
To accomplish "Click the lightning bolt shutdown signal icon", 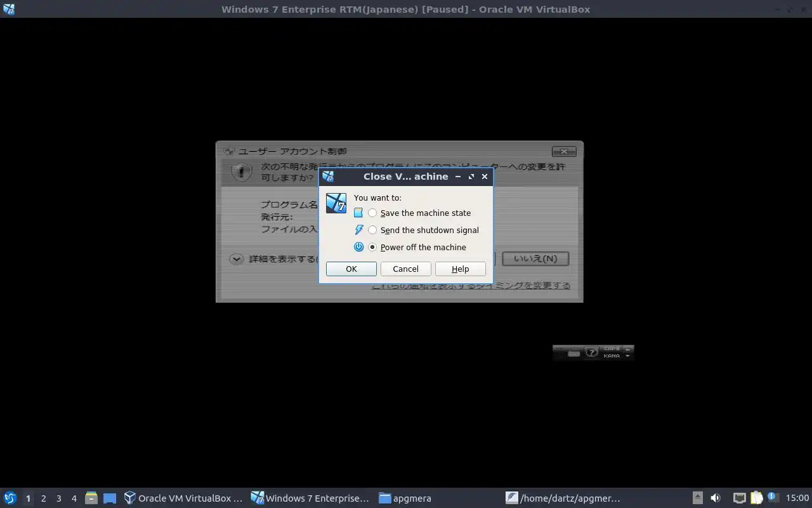I will click(x=358, y=230).
